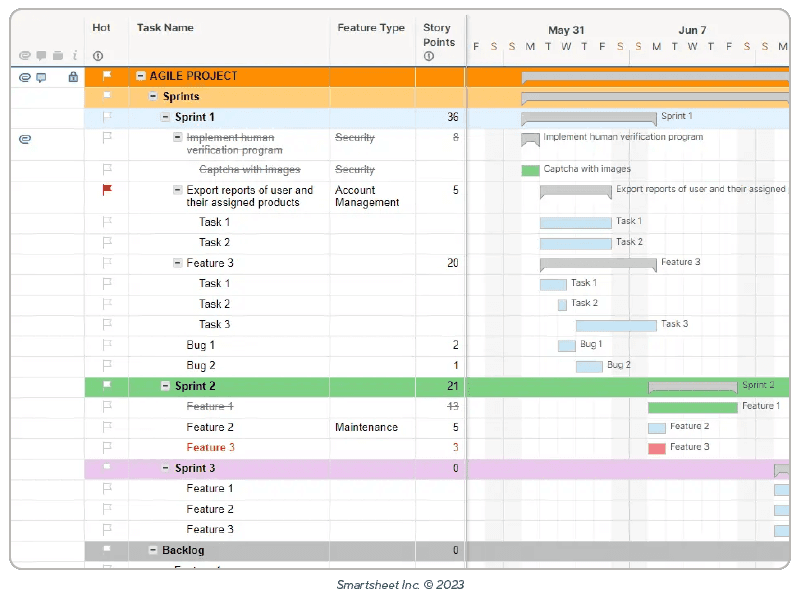Open comments on the AGILE PROJECT row
Viewport: 800px width, 601px height.
(x=41, y=78)
